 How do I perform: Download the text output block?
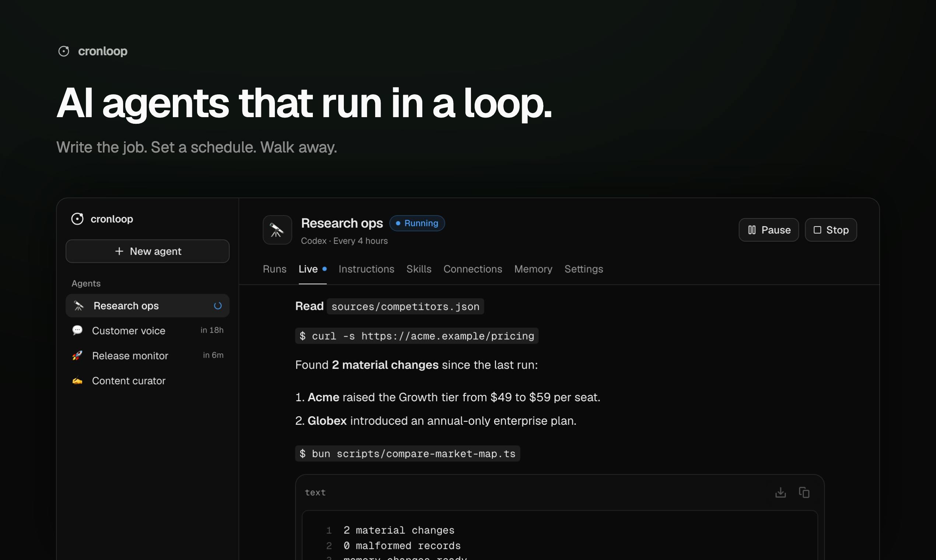(780, 493)
